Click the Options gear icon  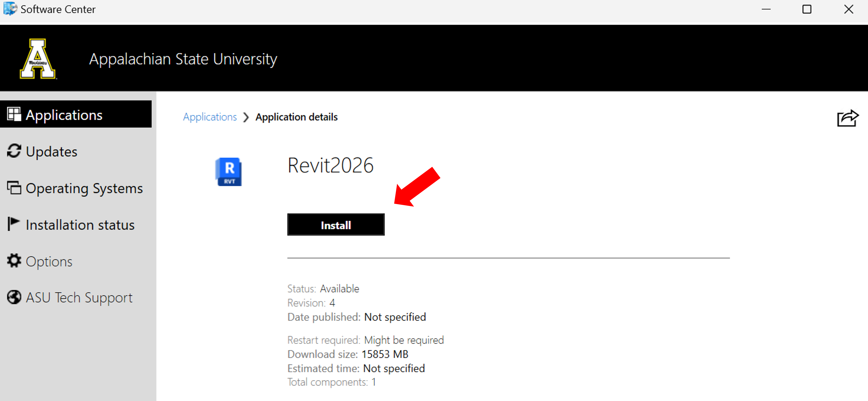pos(14,260)
